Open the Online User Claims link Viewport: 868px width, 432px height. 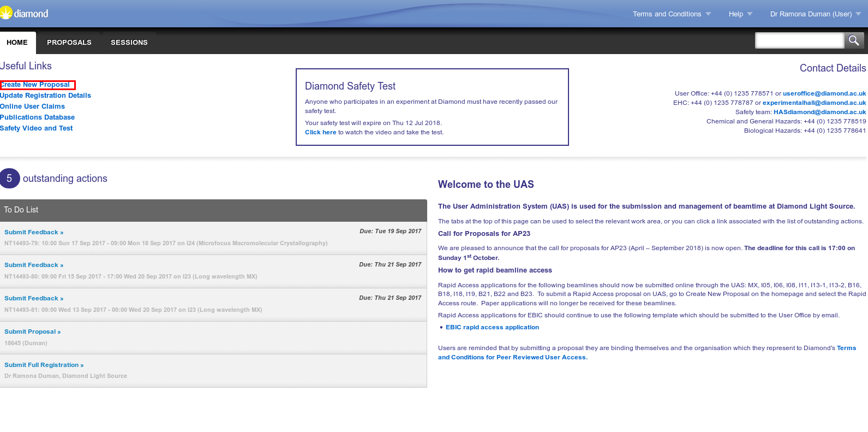[32, 106]
